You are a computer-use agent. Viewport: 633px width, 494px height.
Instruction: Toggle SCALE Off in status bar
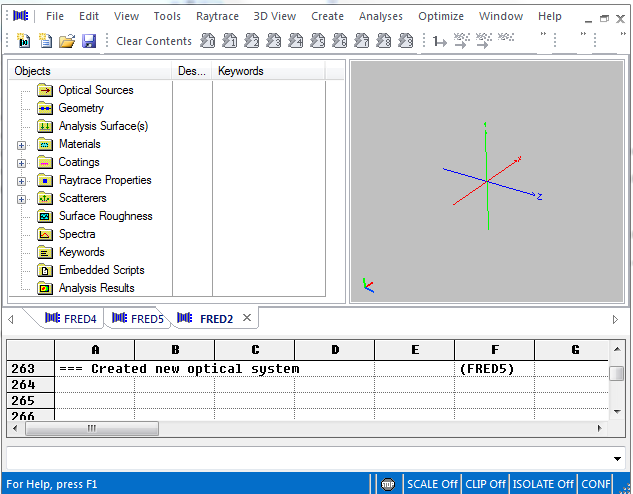(x=432, y=484)
